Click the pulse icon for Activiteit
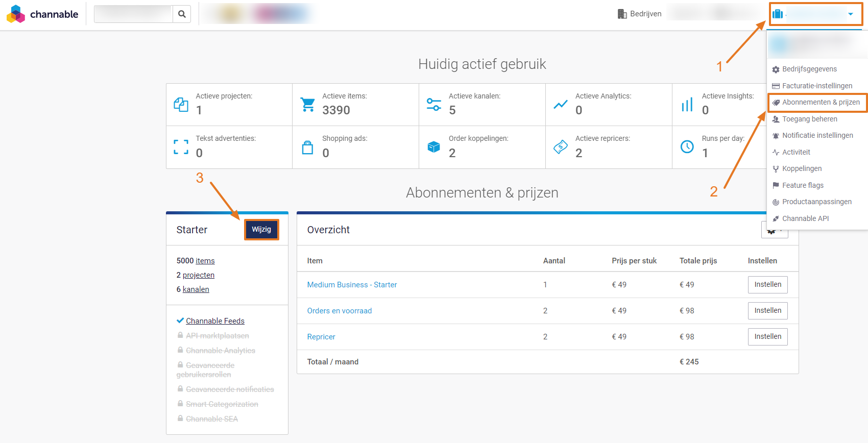 [776, 152]
